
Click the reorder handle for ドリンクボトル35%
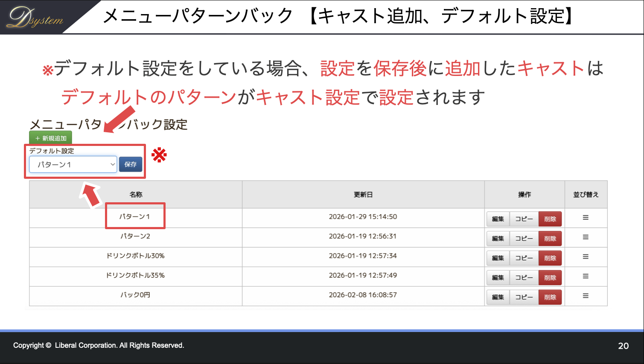click(586, 277)
